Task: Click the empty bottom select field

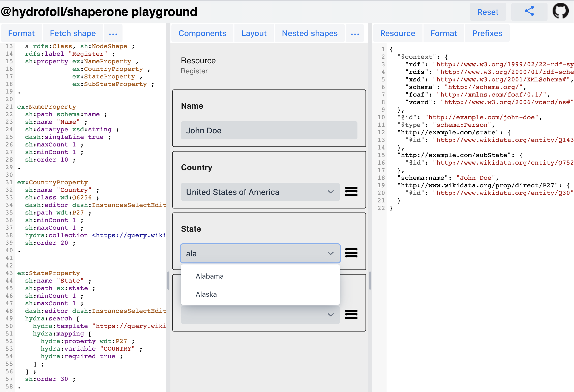Action: tap(260, 315)
